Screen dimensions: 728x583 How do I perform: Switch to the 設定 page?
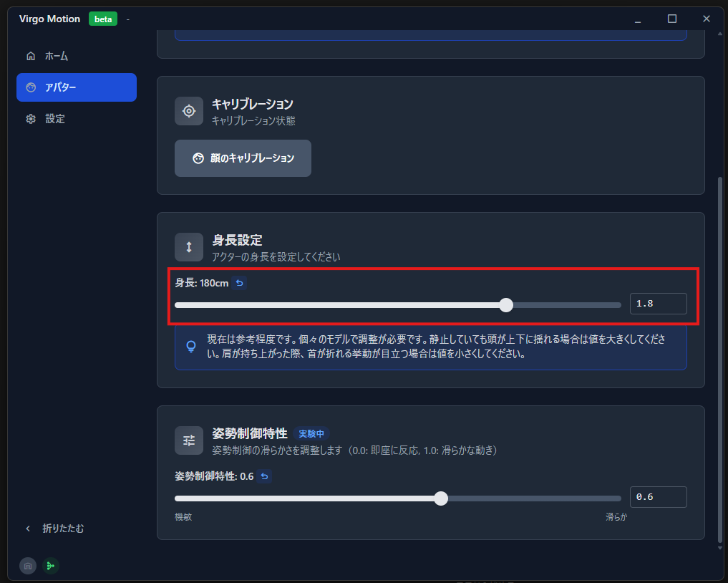pyautogui.click(x=54, y=118)
